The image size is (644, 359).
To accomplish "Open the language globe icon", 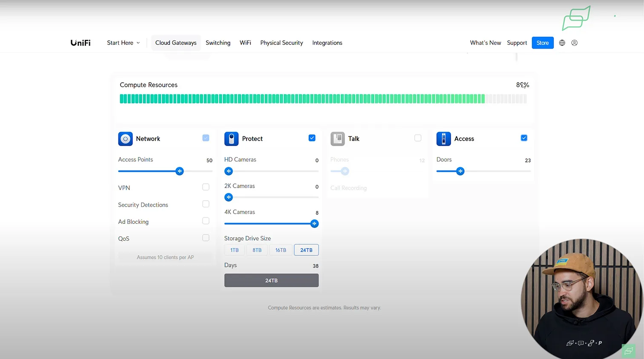I will pyautogui.click(x=562, y=43).
